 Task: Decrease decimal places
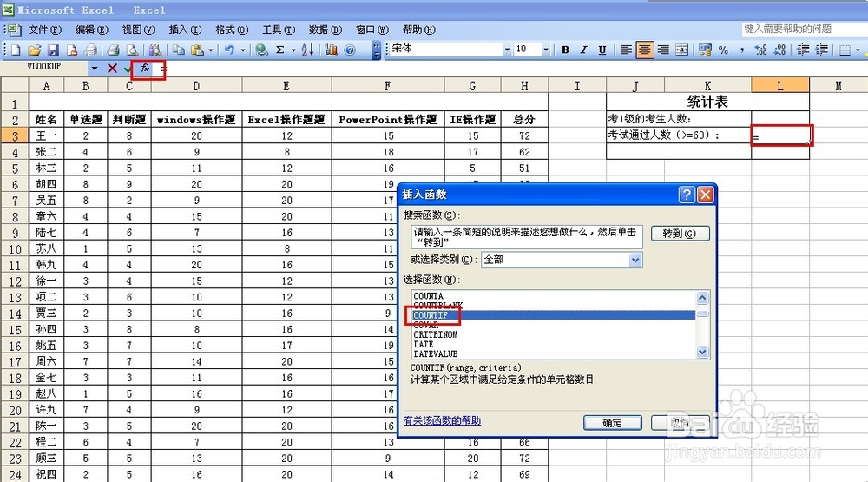[x=779, y=50]
